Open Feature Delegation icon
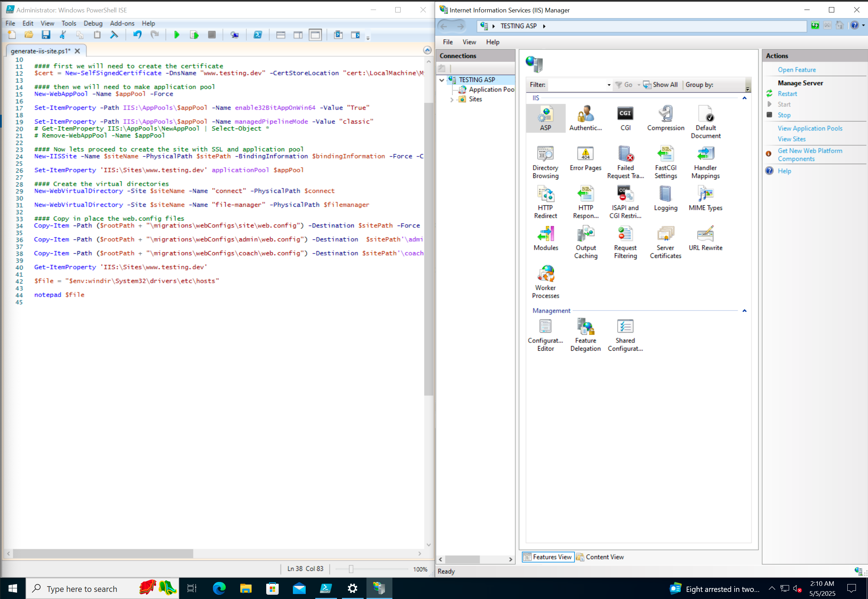The image size is (868, 599). tap(585, 335)
